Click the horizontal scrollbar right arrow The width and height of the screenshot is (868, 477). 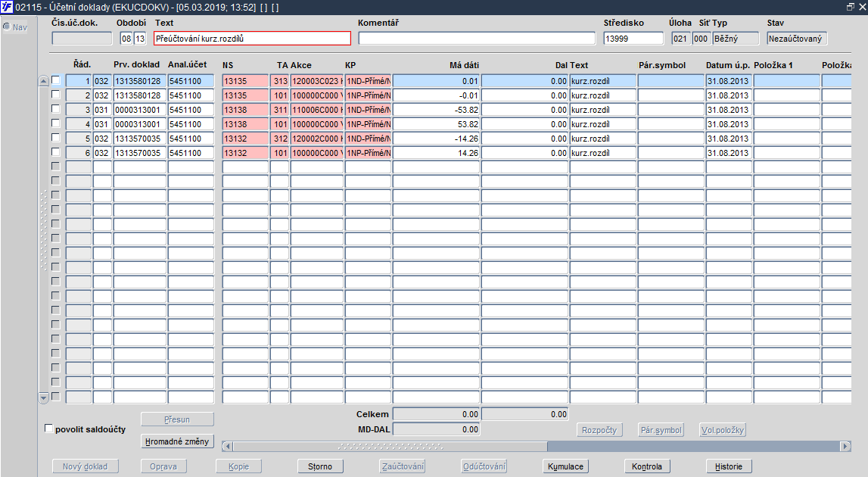(x=845, y=447)
